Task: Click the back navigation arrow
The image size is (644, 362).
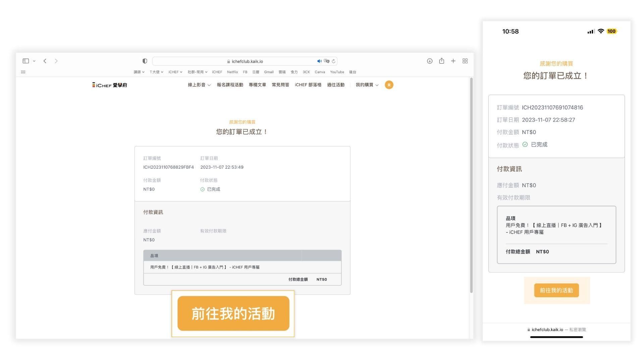Action: tap(45, 61)
